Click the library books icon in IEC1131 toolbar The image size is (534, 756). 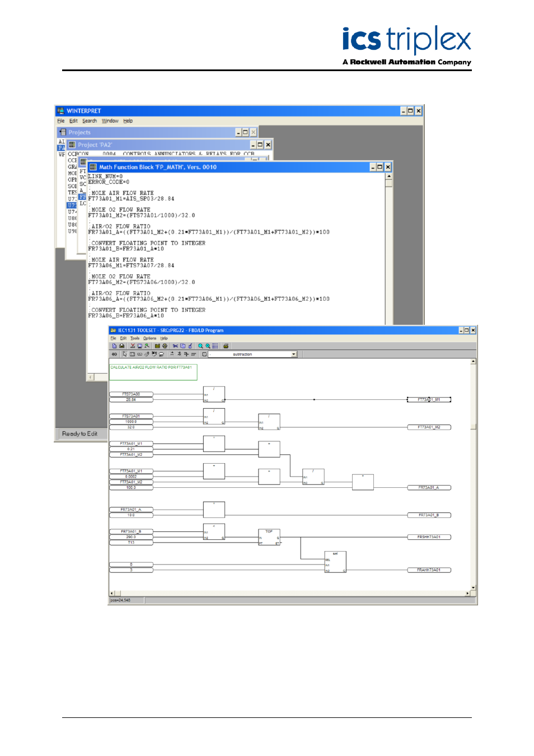tap(157, 346)
